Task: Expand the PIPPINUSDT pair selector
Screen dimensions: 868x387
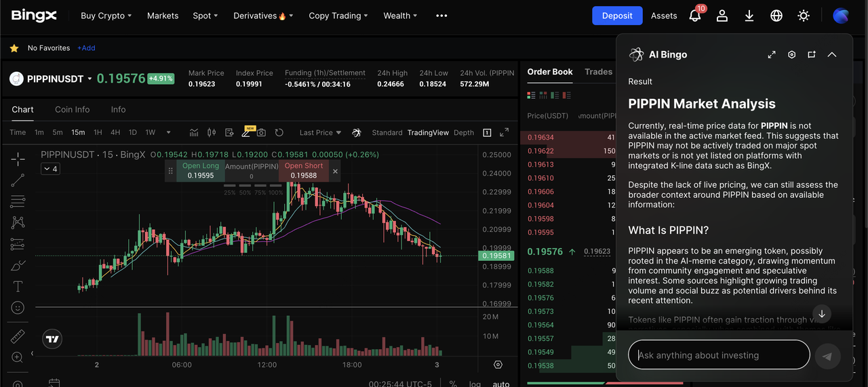Action: (90, 79)
